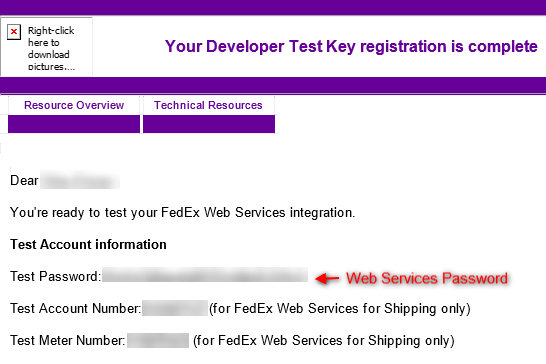Viewport: 546px width, 364px height.
Task: Open the Resource Overview link
Action: point(74,105)
